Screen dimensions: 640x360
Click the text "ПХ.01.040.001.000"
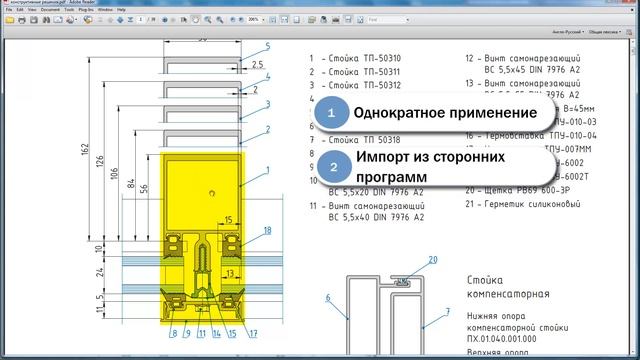click(x=502, y=339)
